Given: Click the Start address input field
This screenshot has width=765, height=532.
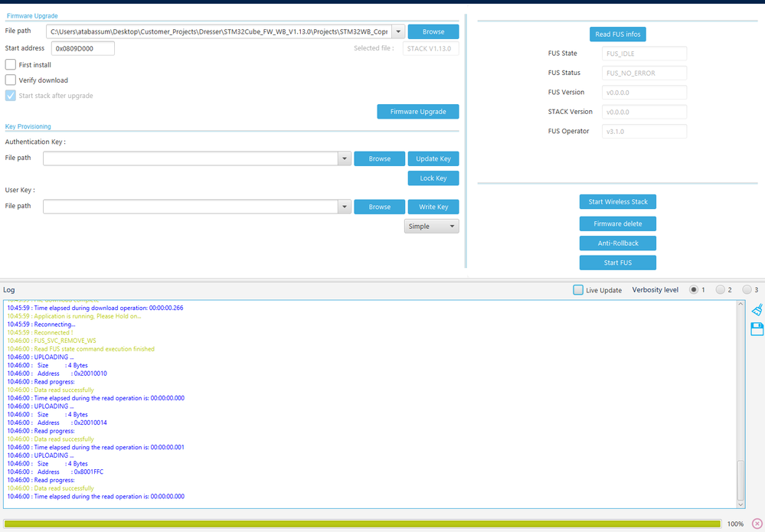Looking at the screenshot, I should tap(83, 48).
